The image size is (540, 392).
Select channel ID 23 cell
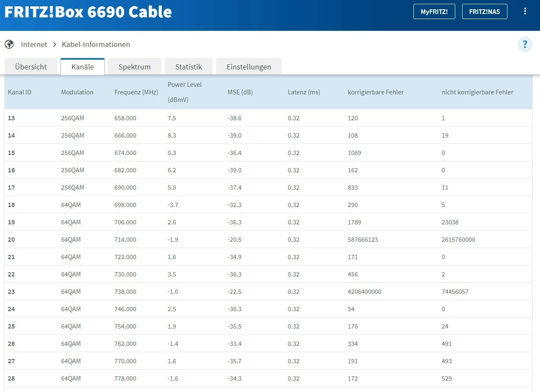[x=11, y=292]
